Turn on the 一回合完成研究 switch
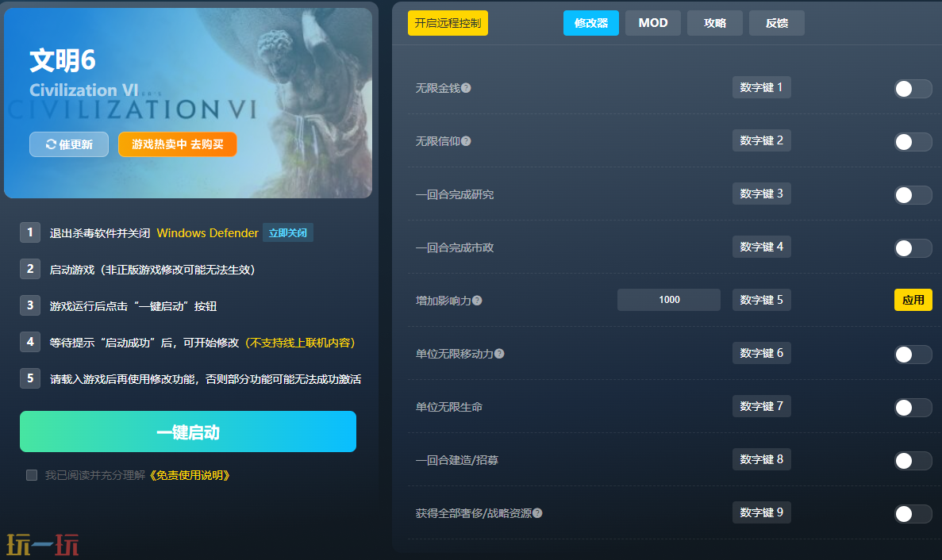942x560 pixels. 913,195
